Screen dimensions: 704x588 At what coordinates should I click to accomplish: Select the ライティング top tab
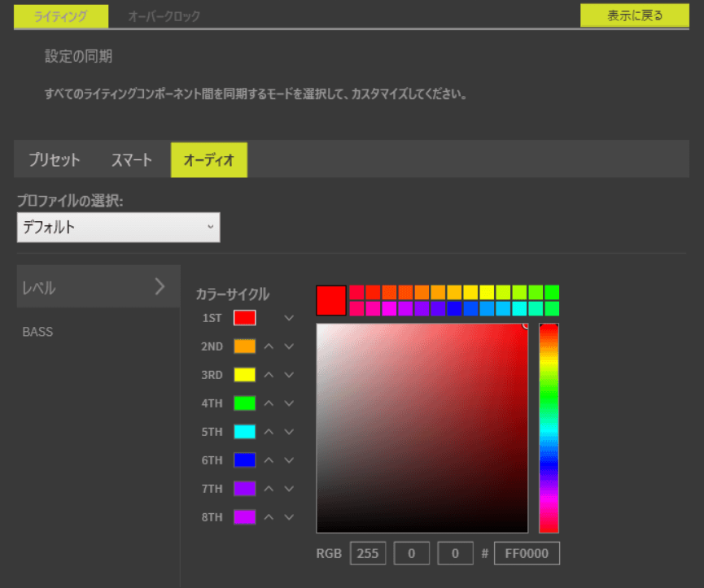coord(62,16)
